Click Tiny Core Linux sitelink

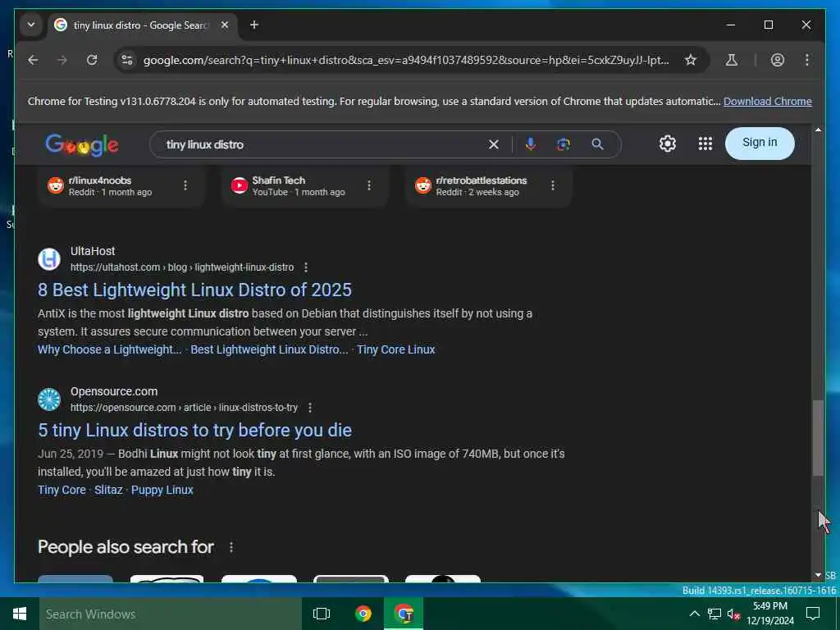[396, 349]
